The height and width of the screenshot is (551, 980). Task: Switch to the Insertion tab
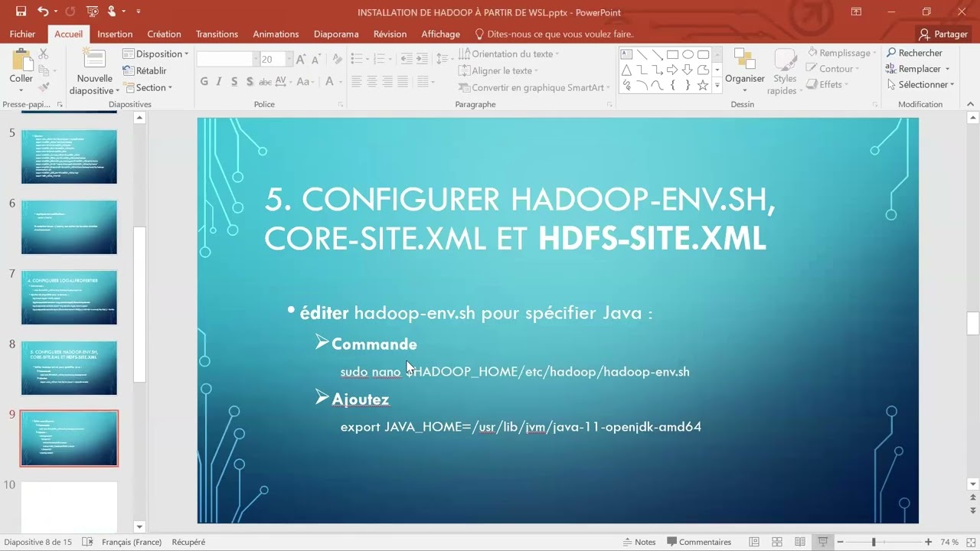tap(115, 34)
